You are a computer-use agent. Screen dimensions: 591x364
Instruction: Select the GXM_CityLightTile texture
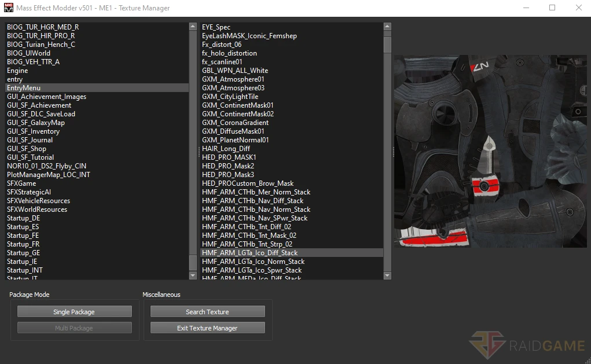click(x=292, y=97)
